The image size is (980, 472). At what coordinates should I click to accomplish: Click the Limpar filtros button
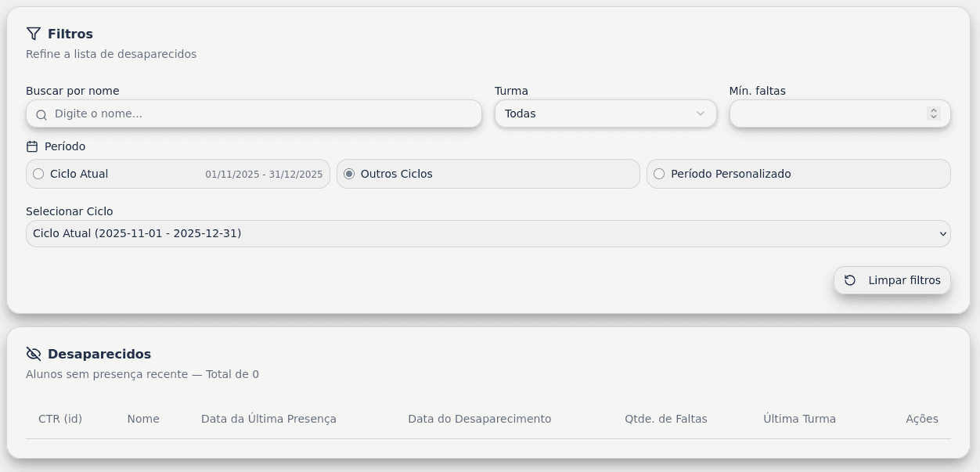[x=892, y=280]
